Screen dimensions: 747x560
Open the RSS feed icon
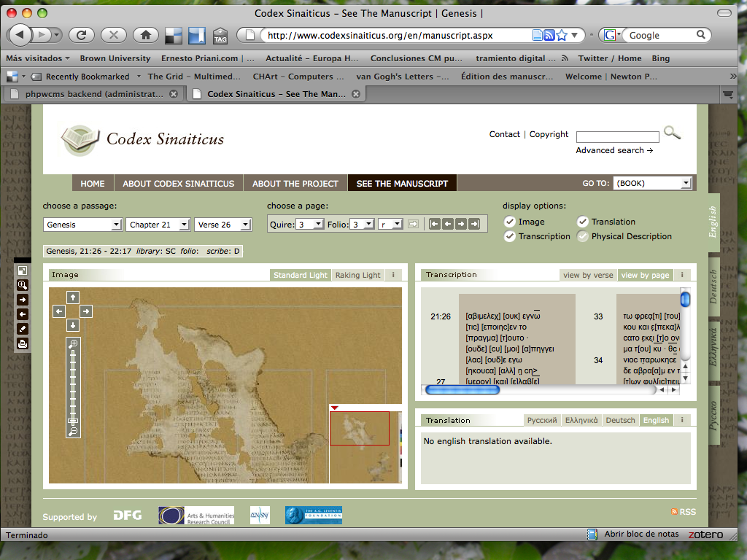click(674, 513)
